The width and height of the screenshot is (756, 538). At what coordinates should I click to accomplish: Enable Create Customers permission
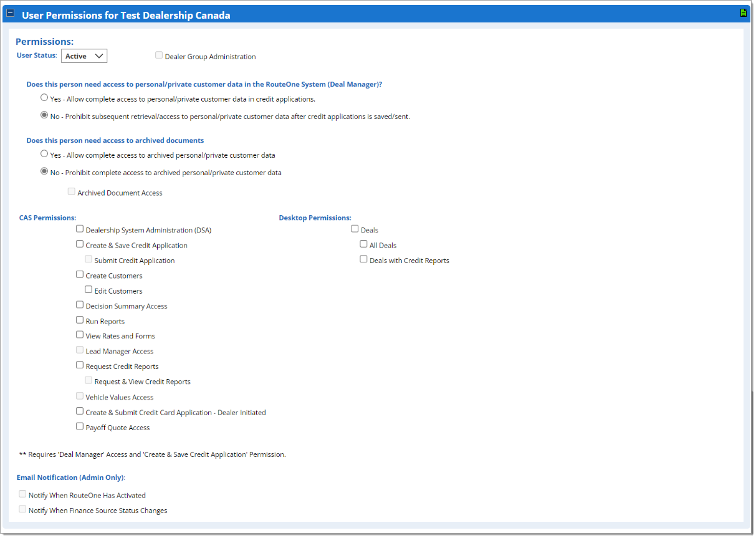(x=80, y=275)
